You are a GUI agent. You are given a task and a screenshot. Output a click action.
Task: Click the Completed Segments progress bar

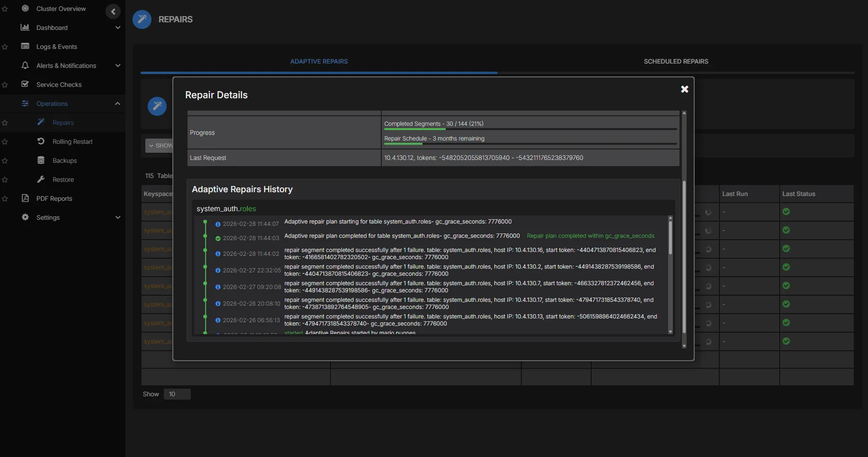click(530, 129)
